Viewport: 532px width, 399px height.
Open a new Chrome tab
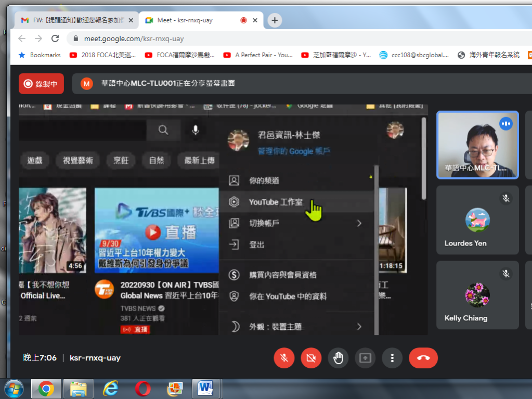275,20
